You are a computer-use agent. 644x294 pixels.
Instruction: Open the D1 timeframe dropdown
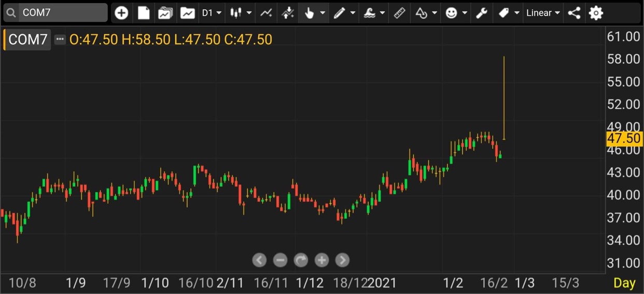[212, 13]
